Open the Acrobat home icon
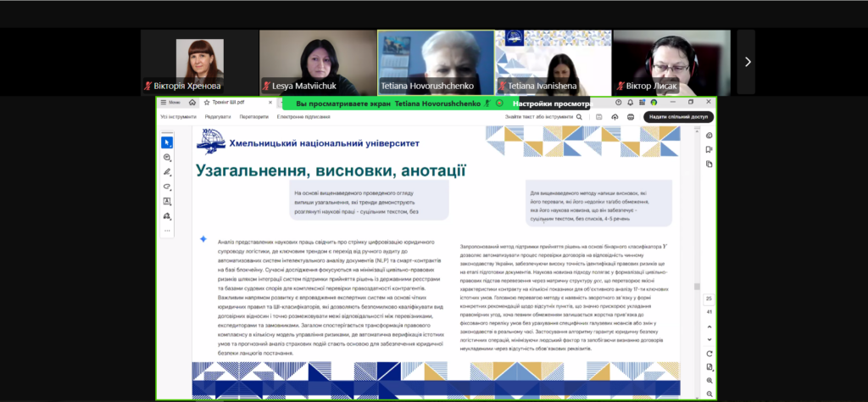The image size is (868, 402). click(x=192, y=103)
